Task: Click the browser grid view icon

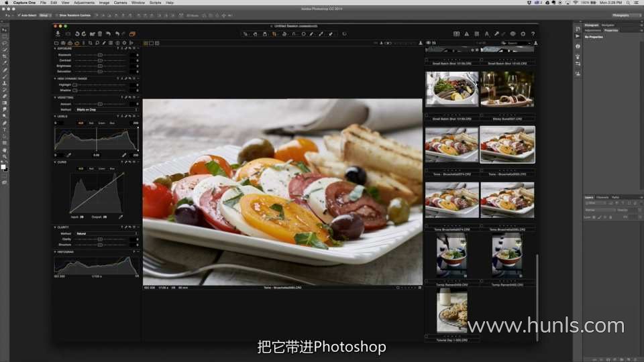Action: pyautogui.click(x=456, y=34)
